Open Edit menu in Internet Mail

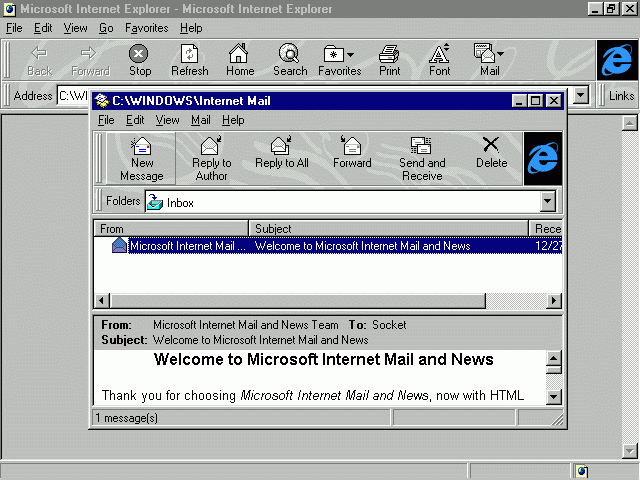(x=135, y=120)
